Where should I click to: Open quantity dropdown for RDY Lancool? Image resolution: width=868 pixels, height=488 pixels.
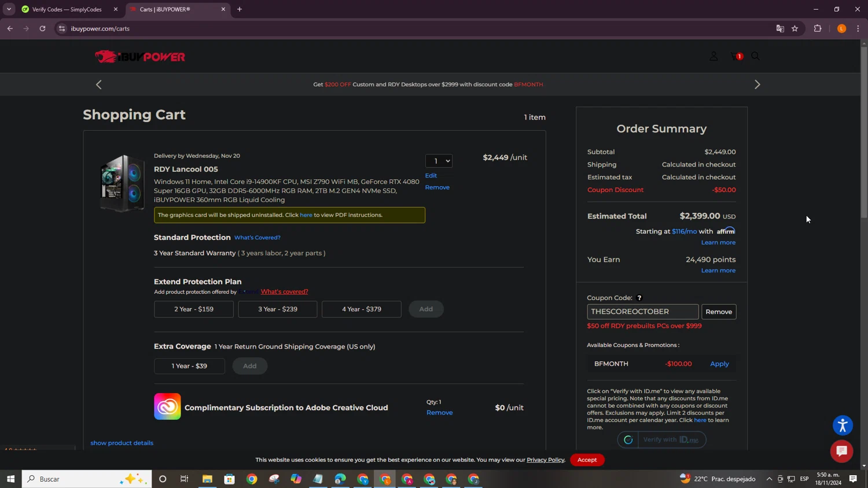[439, 161]
